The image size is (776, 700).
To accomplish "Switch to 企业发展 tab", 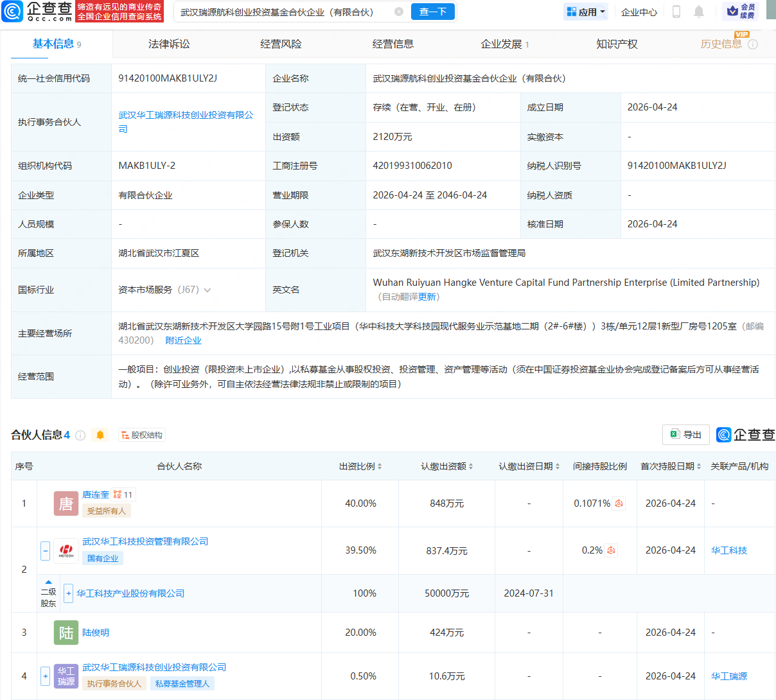I will tap(505, 44).
